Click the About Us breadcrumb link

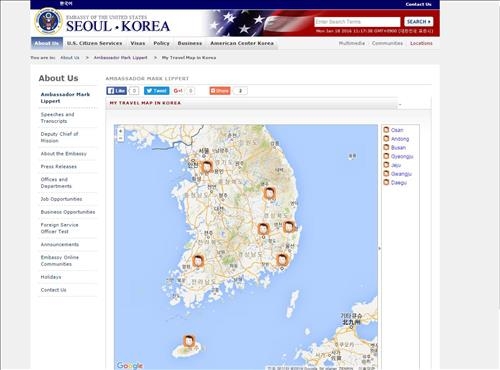pos(70,58)
